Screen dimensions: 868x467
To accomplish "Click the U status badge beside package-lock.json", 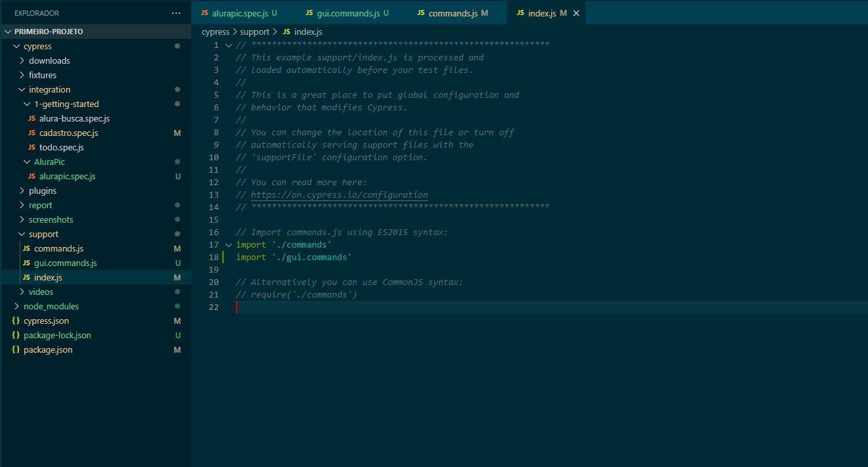I will click(x=177, y=335).
